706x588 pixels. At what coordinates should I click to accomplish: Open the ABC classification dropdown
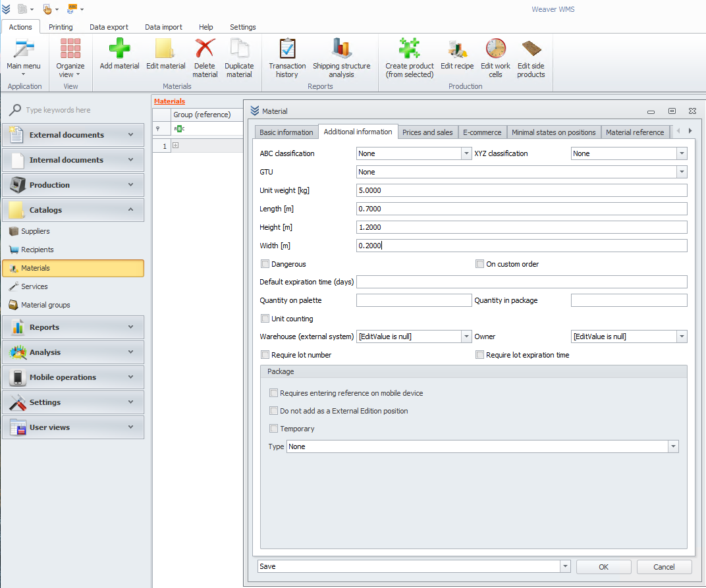click(x=466, y=153)
